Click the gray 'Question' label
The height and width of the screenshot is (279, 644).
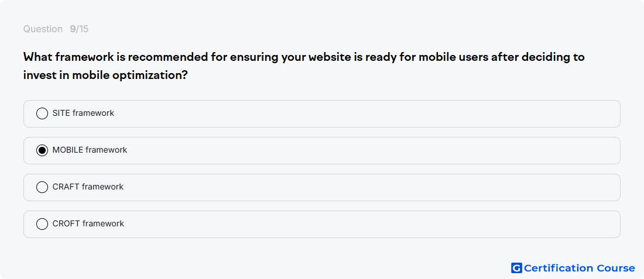tap(43, 29)
